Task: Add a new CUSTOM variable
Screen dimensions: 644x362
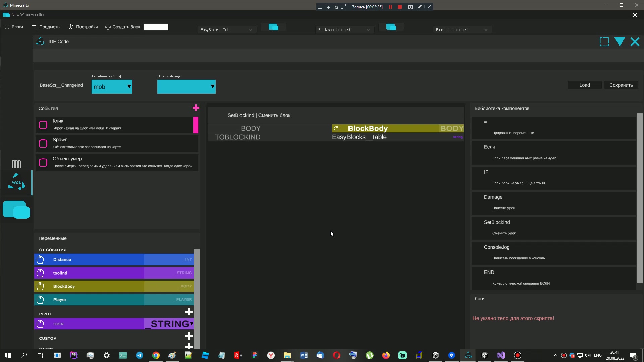Action: point(189,336)
